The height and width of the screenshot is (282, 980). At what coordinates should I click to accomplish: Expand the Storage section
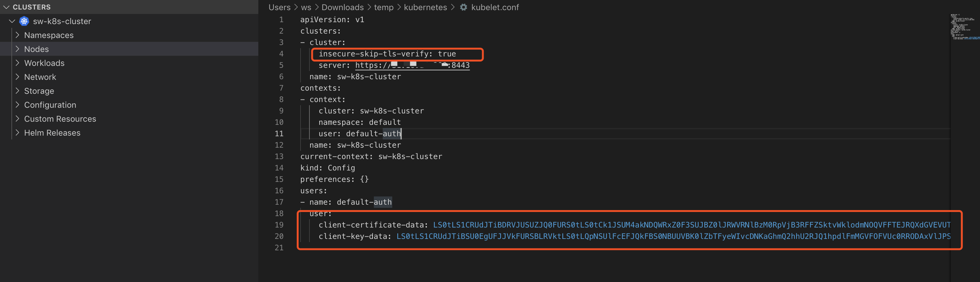pyautogui.click(x=17, y=91)
